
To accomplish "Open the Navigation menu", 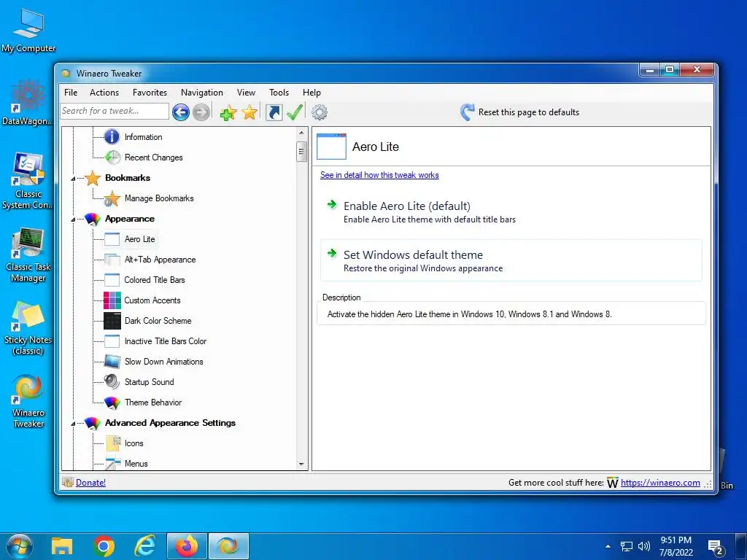I will tap(202, 93).
